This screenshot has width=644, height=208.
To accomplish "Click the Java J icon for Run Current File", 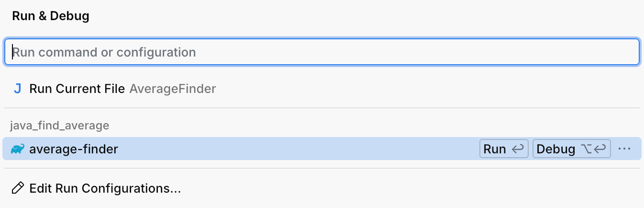I will pos(17,89).
